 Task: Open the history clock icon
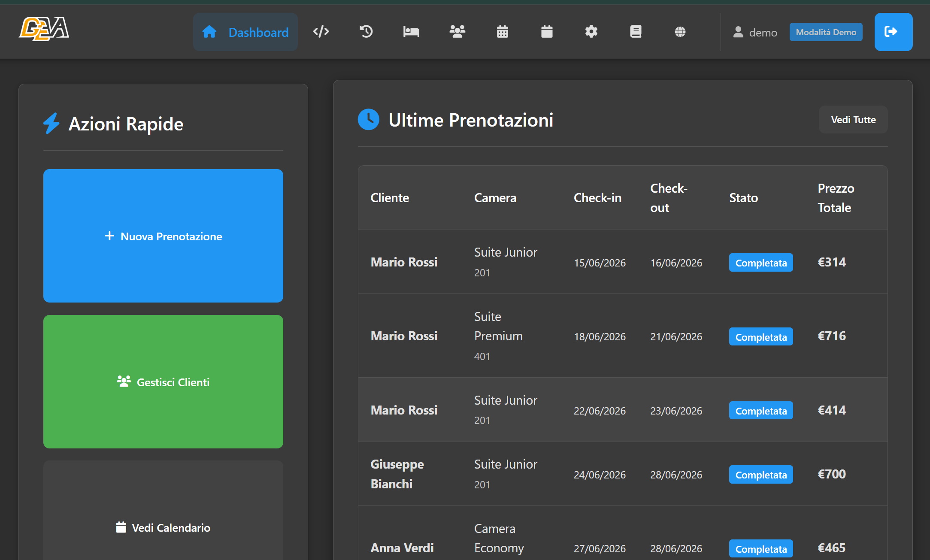click(x=366, y=32)
